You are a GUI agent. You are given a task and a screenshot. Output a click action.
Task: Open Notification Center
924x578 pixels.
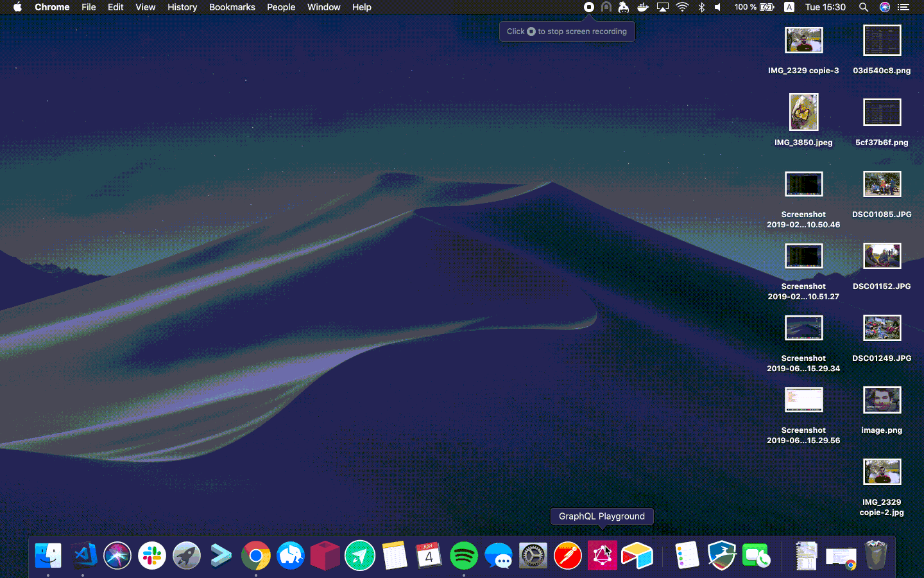903,7
